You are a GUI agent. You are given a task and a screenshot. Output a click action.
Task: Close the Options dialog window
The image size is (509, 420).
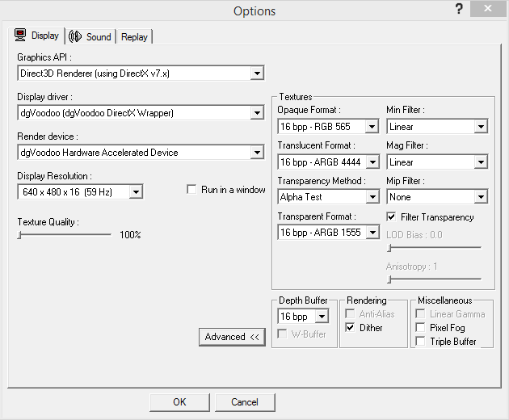[489, 9]
